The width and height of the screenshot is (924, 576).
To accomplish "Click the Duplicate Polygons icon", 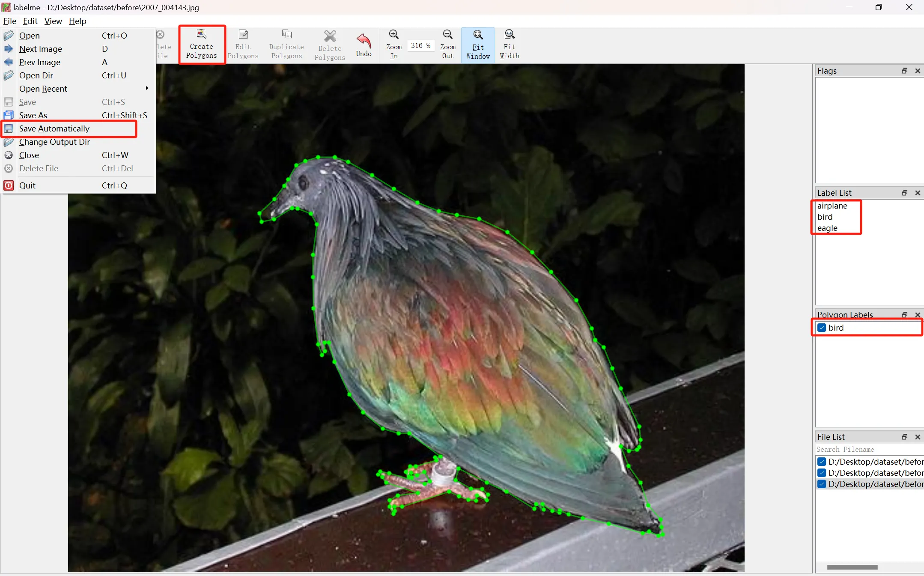I will 286,45.
